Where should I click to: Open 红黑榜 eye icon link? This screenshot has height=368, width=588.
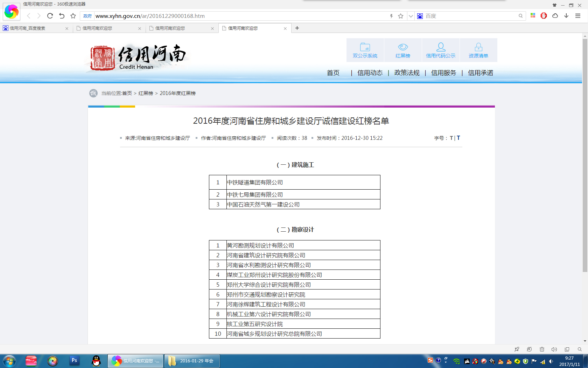click(403, 50)
